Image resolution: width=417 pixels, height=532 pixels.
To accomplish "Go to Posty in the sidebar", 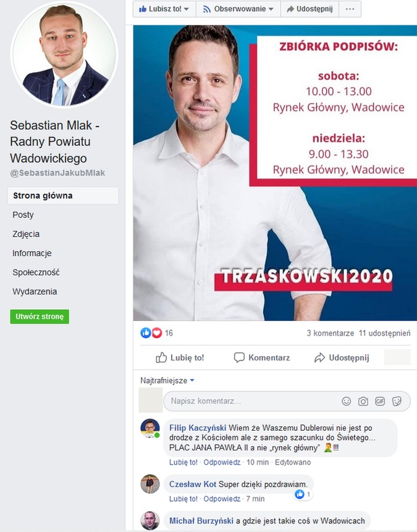I will coord(23,215).
